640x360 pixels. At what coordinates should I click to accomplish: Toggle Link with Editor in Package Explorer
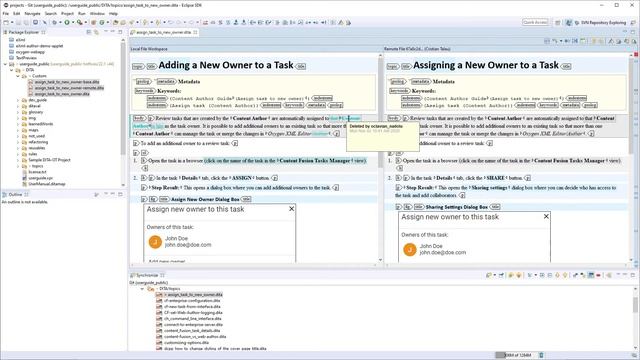pos(96,32)
